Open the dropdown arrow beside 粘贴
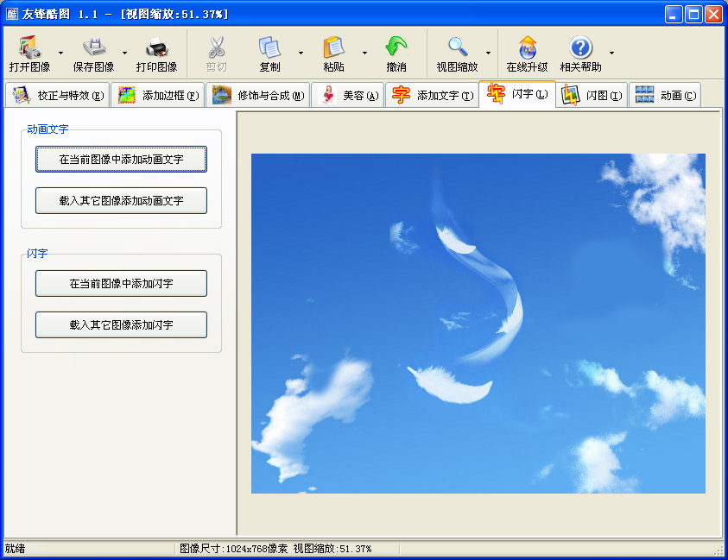The width and height of the screenshot is (728, 560). [x=364, y=53]
